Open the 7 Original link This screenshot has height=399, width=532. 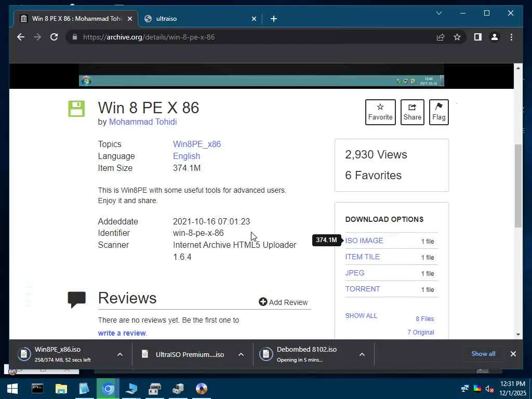pos(421,332)
